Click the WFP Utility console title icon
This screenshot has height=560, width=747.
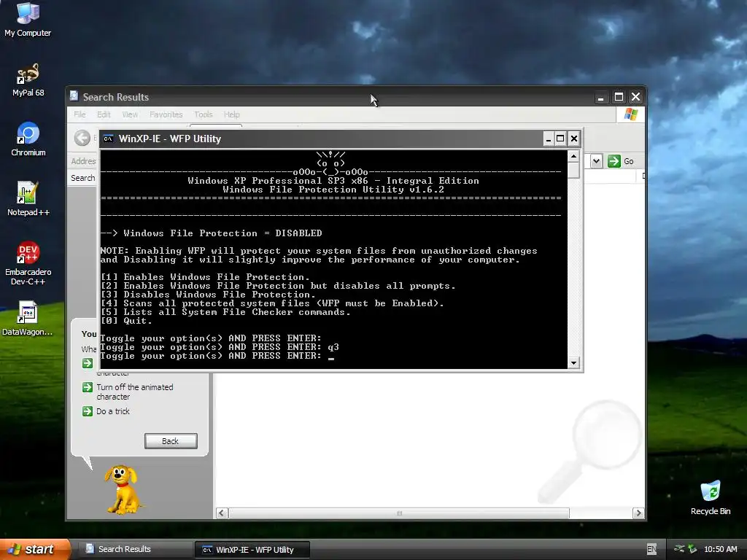tap(109, 139)
